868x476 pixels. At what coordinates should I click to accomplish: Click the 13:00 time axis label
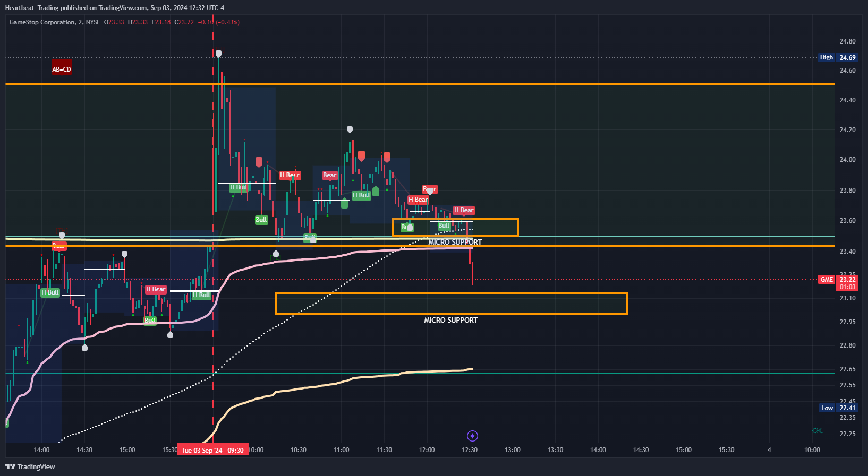tap(513, 450)
